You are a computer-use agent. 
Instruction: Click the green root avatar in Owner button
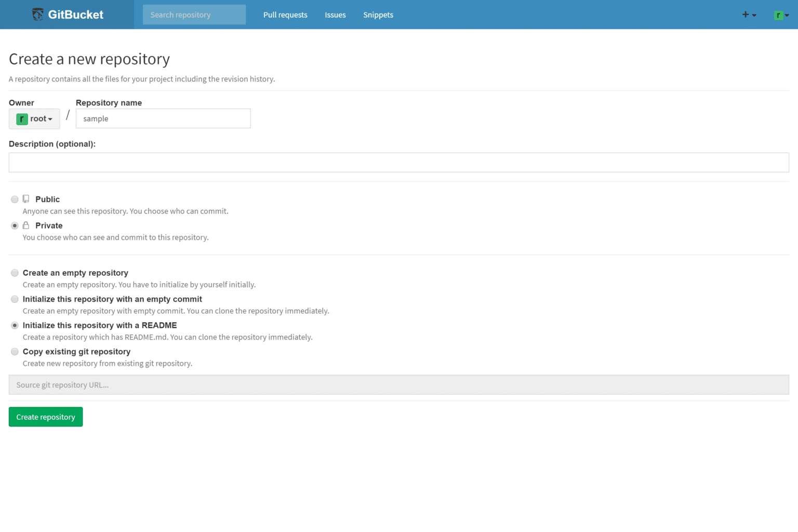[22, 119]
